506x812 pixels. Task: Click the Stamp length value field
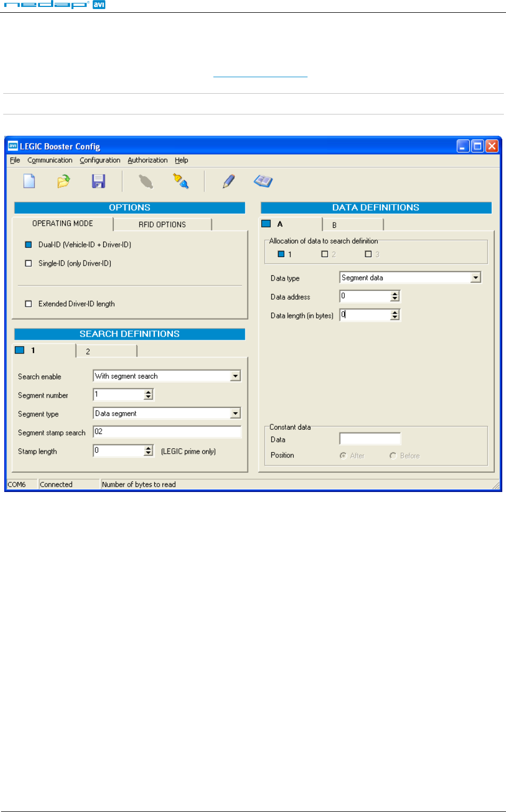tap(118, 450)
